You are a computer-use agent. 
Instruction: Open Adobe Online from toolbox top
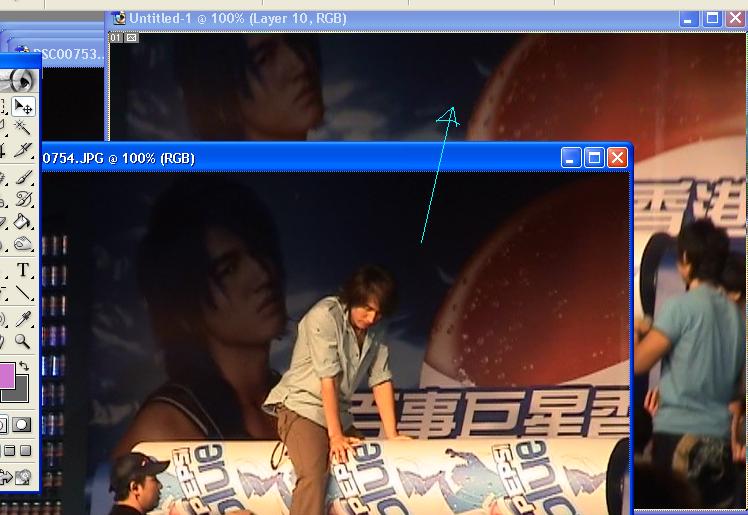click(x=18, y=80)
